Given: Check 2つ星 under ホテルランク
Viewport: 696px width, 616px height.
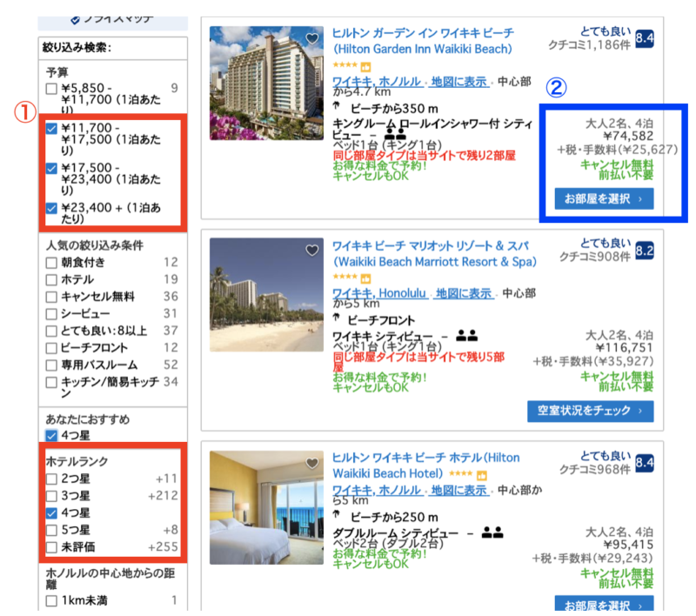Looking at the screenshot, I should point(51,479).
